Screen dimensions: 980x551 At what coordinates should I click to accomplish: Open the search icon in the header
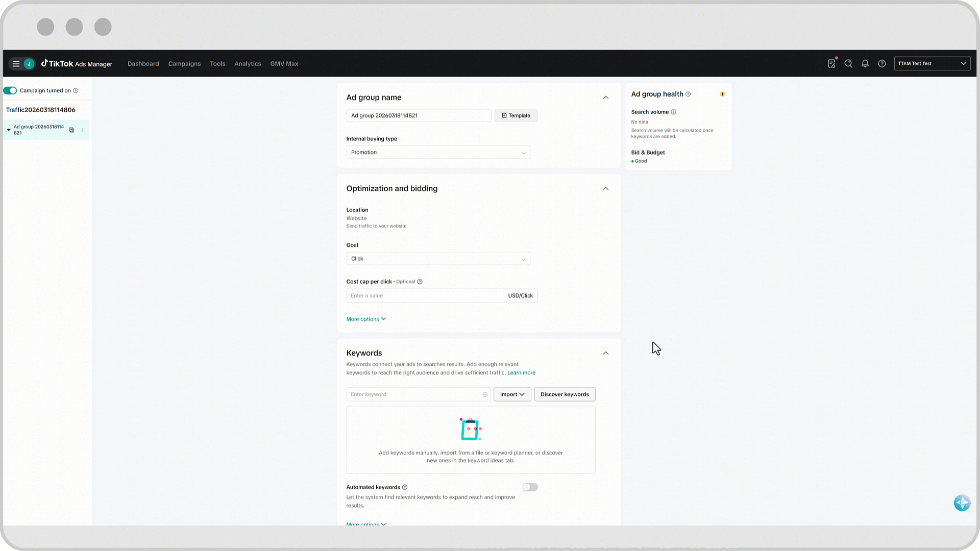[848, 64]
